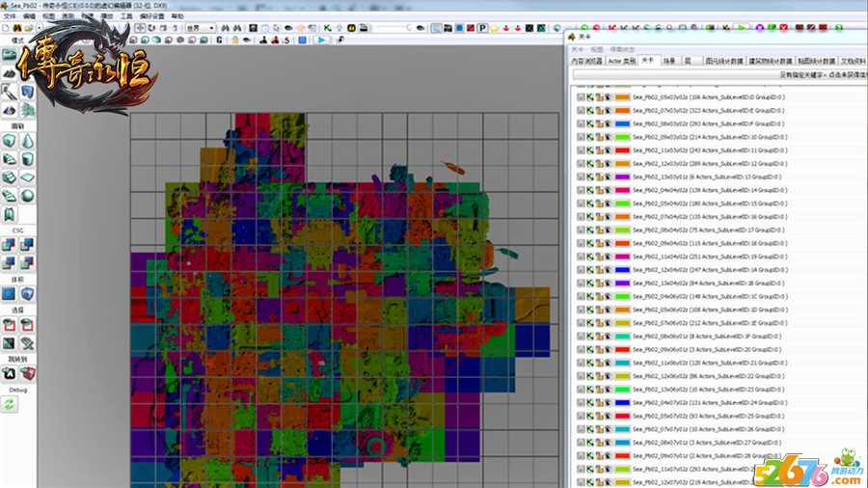This screenshot has width=868, height=488.
Task: Switch to the 场景 tab
Action: [x=669, y=61]
